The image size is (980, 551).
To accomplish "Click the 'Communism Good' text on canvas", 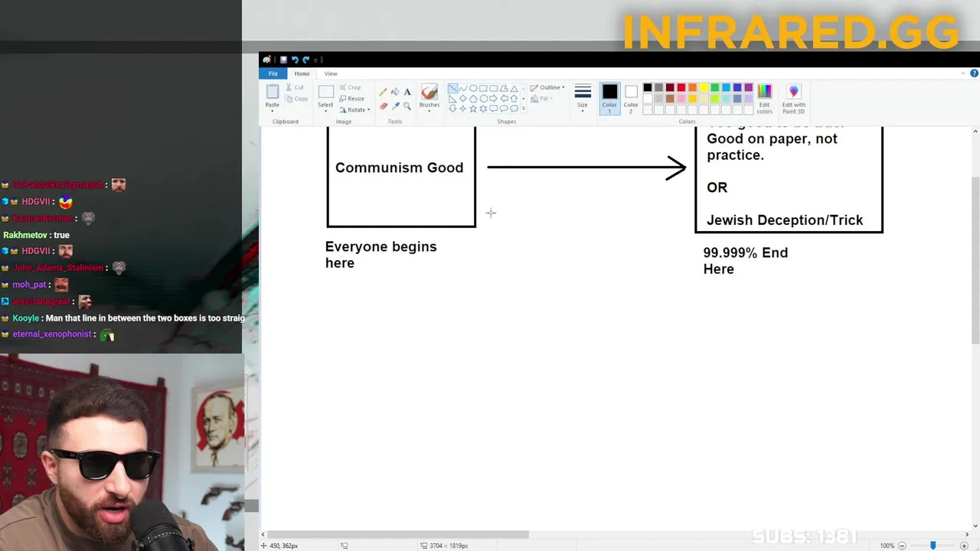I will tap(399, 168).
